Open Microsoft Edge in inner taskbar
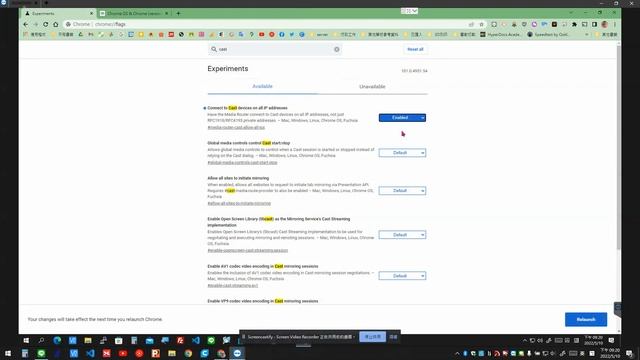 (57, 340)
